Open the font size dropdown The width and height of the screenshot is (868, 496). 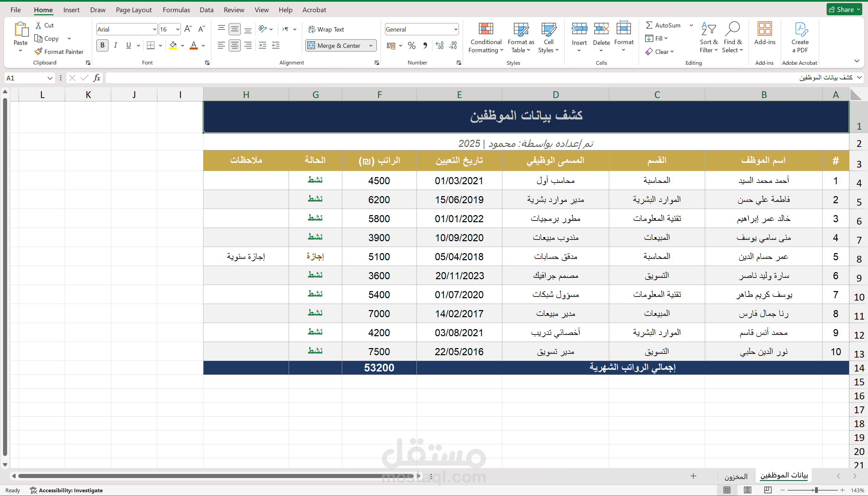point(177,29)
